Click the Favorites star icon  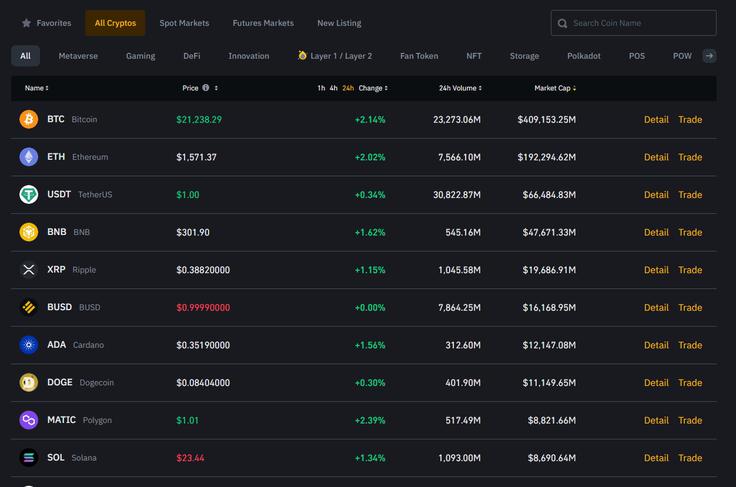click(26, 23)
